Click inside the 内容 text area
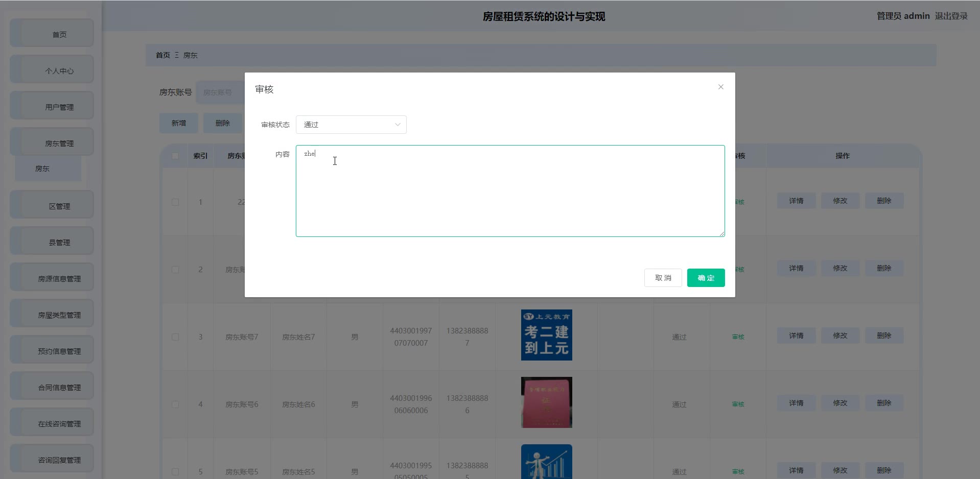 (510, 191)
